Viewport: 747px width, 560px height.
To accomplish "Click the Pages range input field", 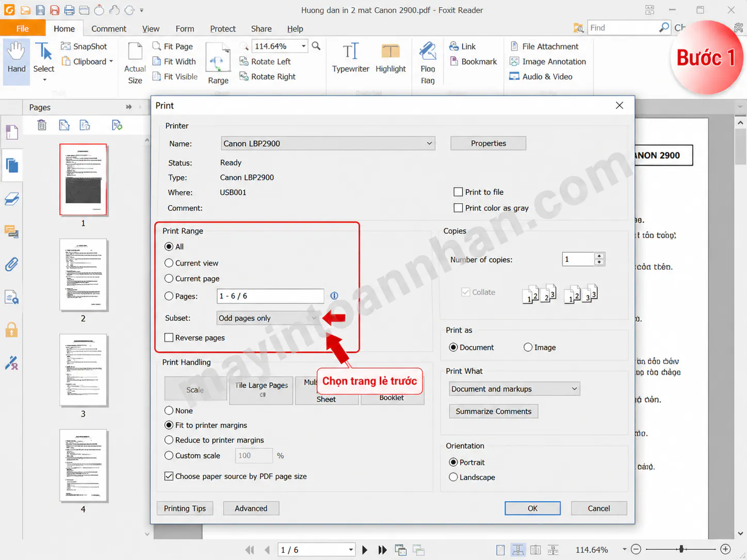I will click(x=270, y=296).
